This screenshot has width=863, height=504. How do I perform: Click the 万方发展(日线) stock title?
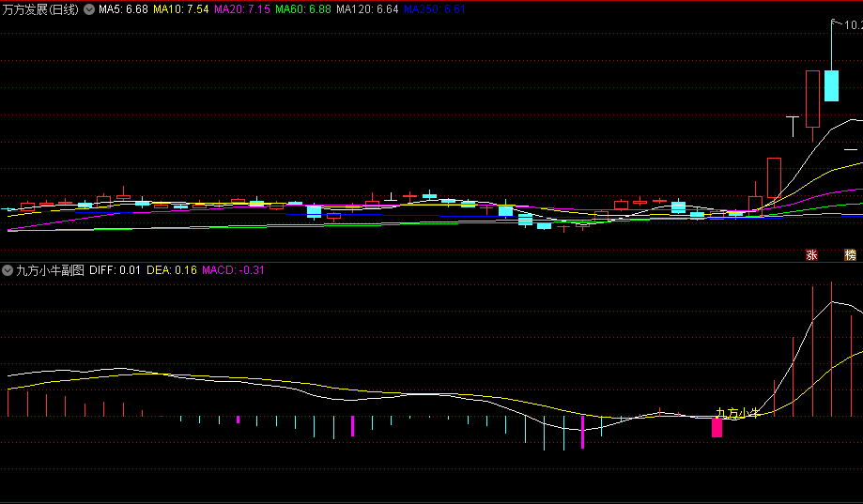tap(41, 9)
